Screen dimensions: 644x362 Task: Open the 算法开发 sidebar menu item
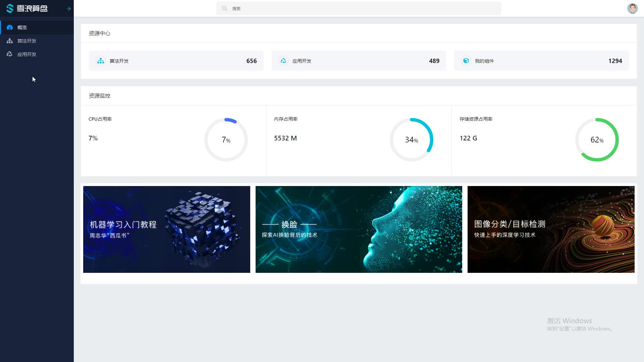27,41
